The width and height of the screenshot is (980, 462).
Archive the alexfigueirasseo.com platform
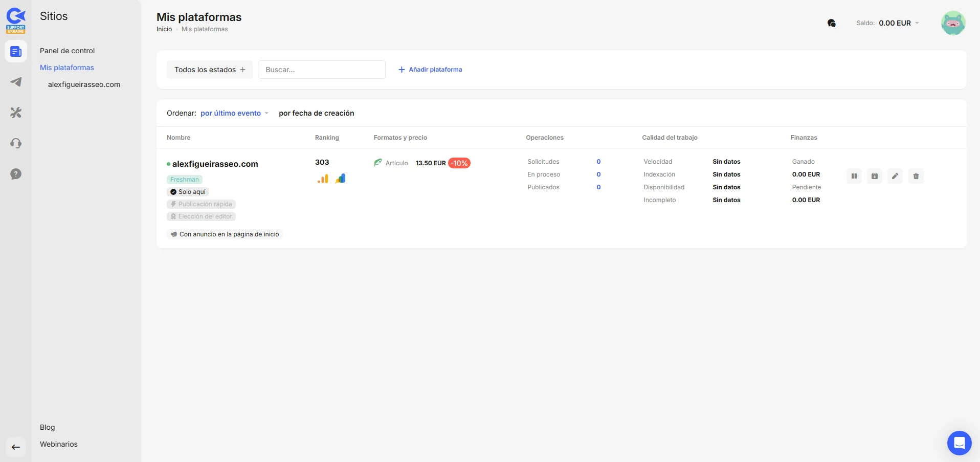pyautogui.click(x=875, y=176)
